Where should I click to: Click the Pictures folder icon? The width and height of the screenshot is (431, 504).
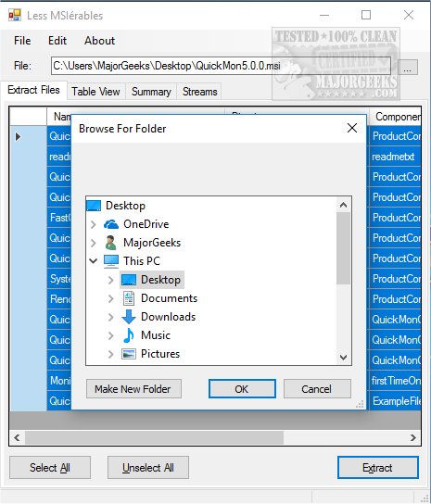coord(129,354)
